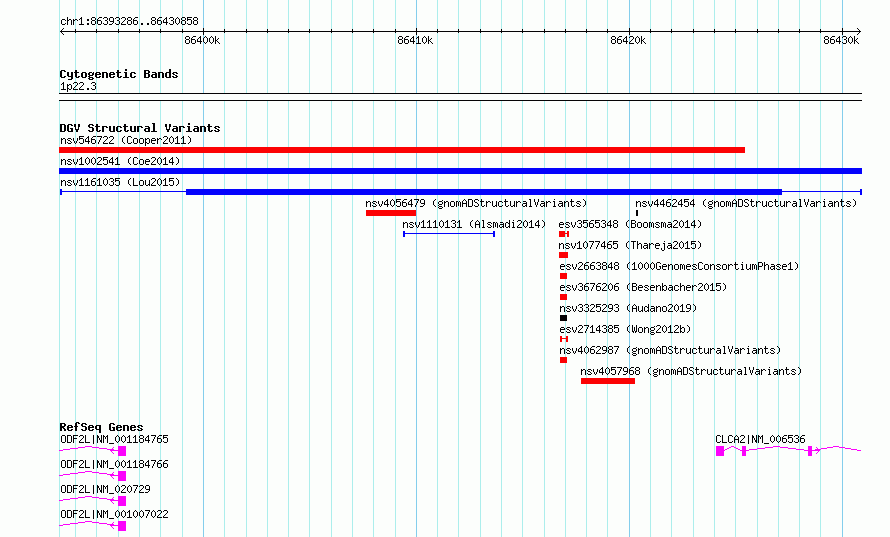Open the ODF2L|NM_001184766 gene label

(x=114, y=464)
